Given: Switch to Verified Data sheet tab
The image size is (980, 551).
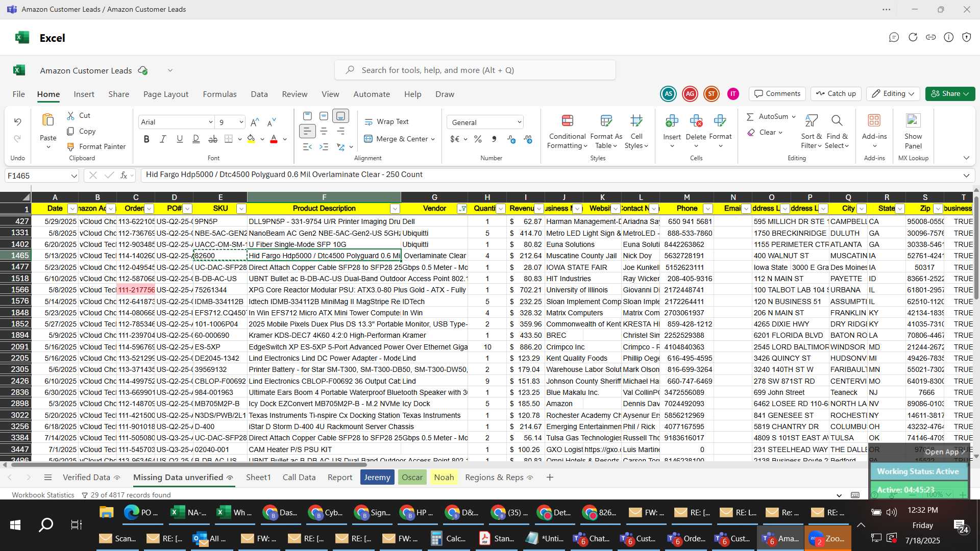Looking at the screenshot, I should (x=86, y=478).
